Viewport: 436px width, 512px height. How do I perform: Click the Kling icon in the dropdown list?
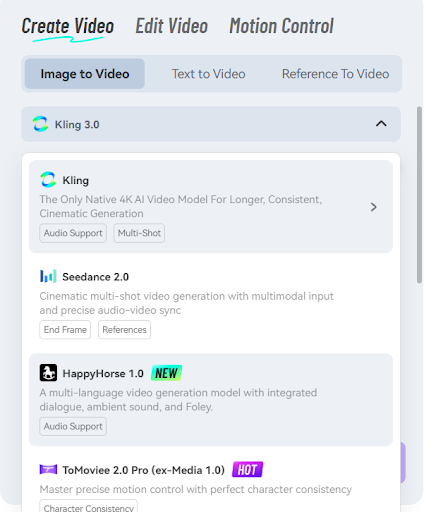pyautogui.click(x=48, y=180)
